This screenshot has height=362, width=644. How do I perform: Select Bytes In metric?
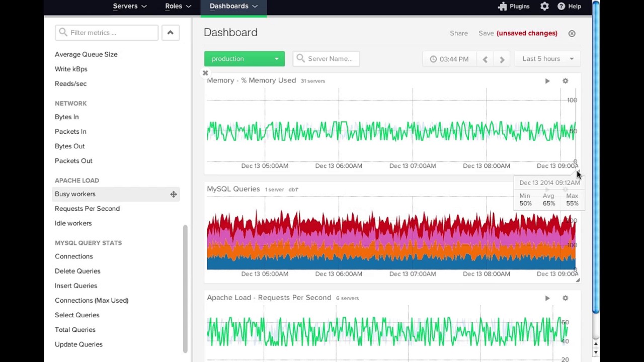67,117
